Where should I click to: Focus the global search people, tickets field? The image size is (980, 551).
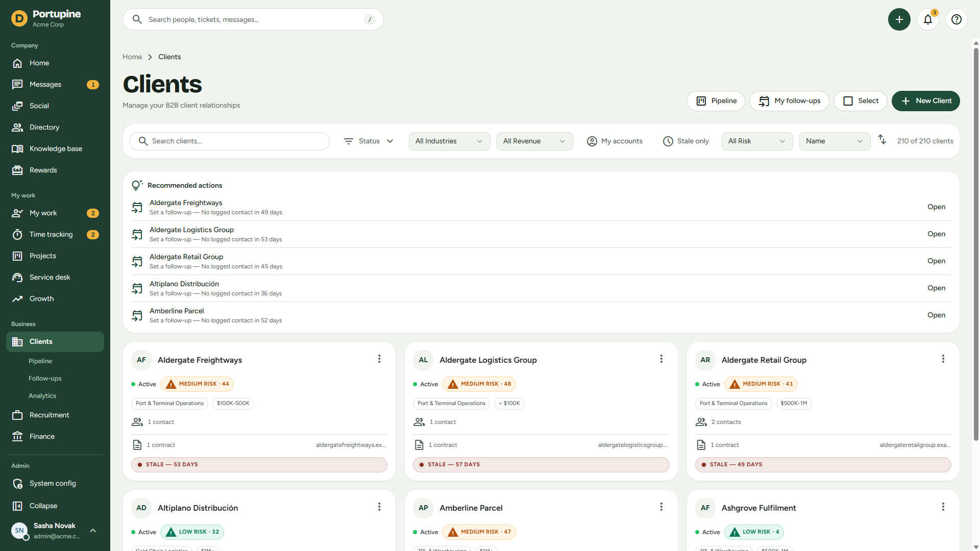(x=253, y=19)
